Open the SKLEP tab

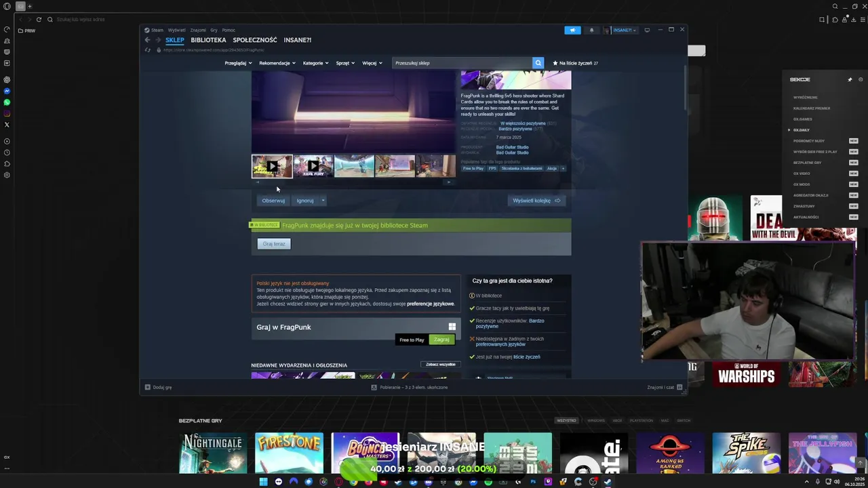click(x=174, y=40)
